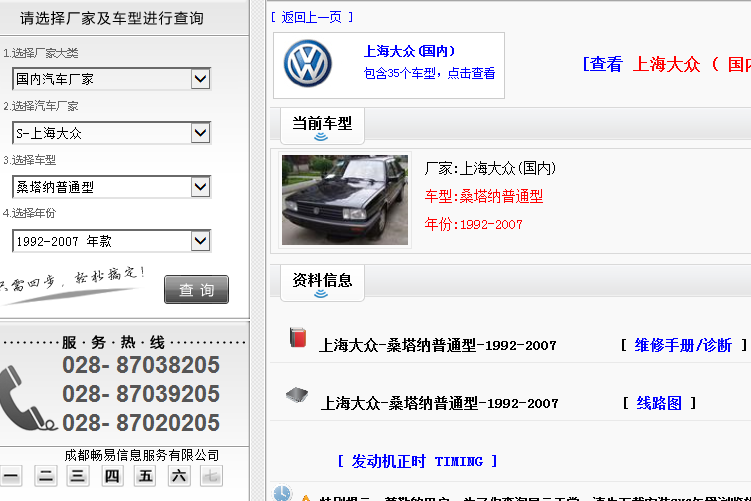Click the weekday box 四
This screenshot has width=751, height=501.
[112, 476]
